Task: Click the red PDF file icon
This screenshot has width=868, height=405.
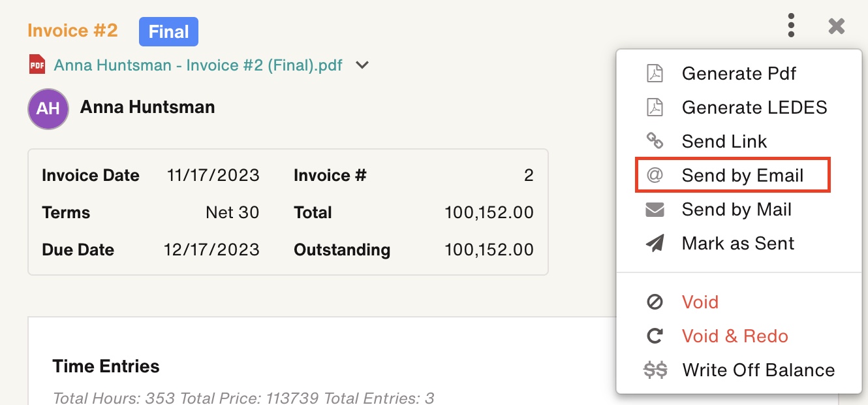Action: pyautogui.click(x=37, y=65)
